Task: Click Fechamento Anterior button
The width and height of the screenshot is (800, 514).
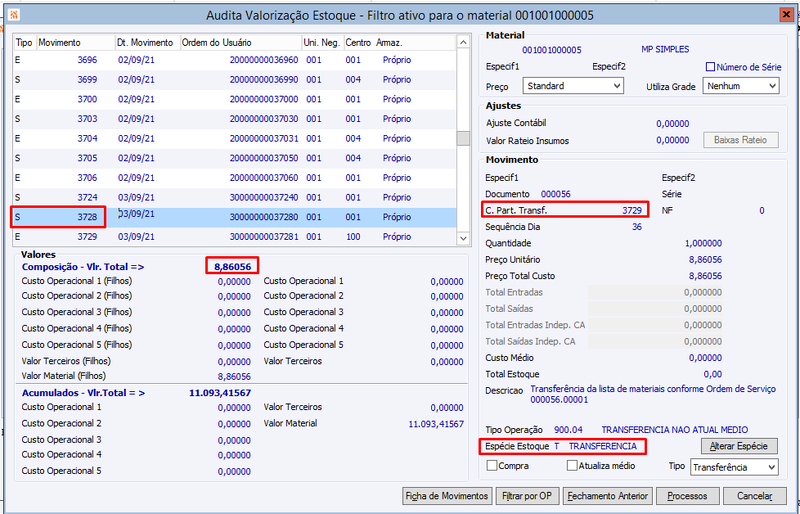Action: click(x=608, y=496)
